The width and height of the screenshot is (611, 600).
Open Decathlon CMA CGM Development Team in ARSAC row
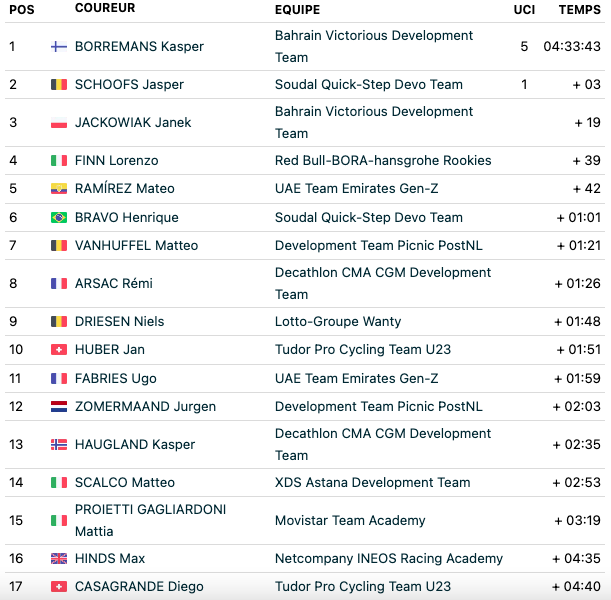[383, 283]
